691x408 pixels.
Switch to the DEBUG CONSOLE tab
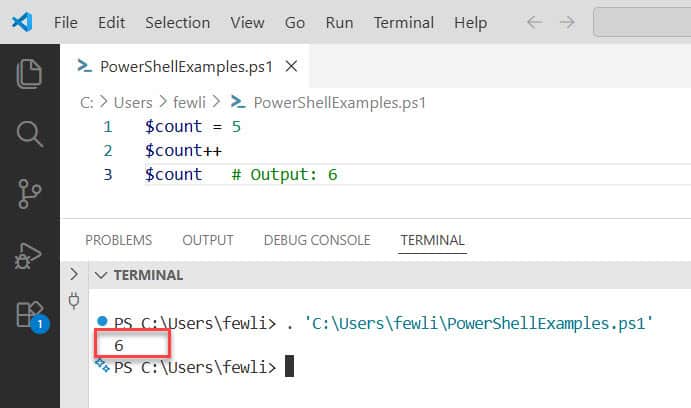317,240
